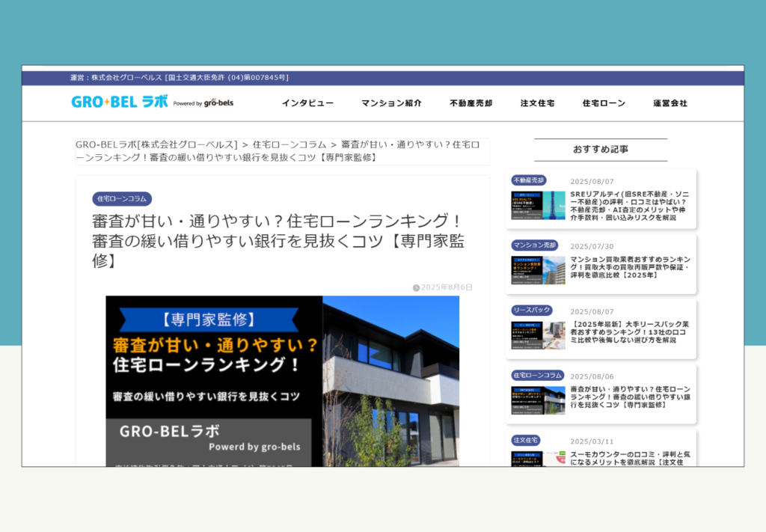This screenshot has height=532, width=766.
Task: Open the インタビュー menu item
Action: click(307, 103)
